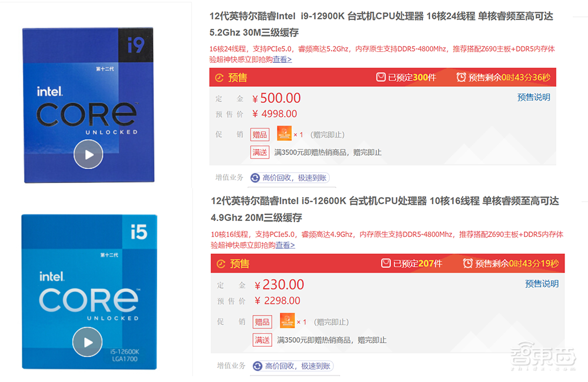Open 预售说明 link for the i5-12600K
Image resolution: width=588 pixels, height=382 pixels.
[541, 284]
